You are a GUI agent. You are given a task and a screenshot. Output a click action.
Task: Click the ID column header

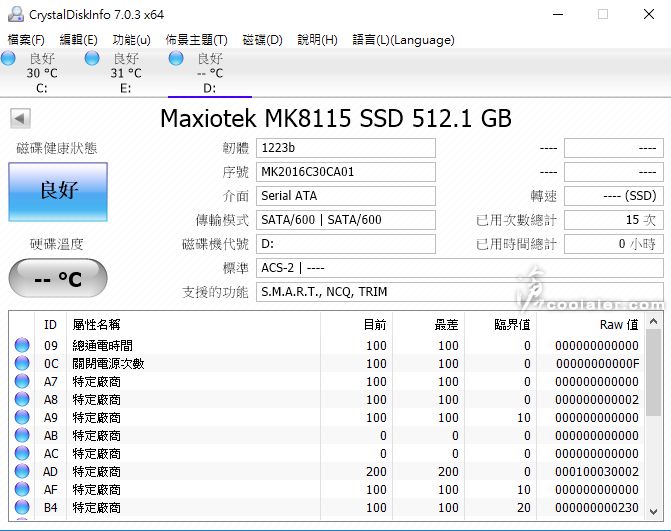click(x=50, y=325)
